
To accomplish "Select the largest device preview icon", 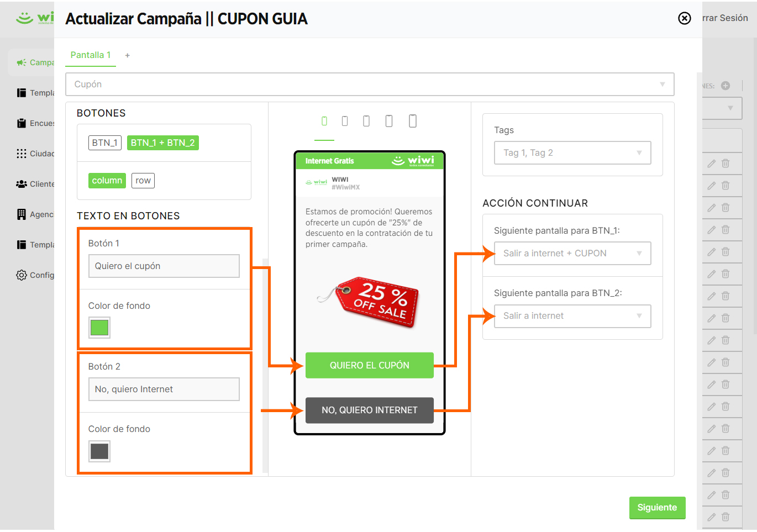I will pos(412,121).
